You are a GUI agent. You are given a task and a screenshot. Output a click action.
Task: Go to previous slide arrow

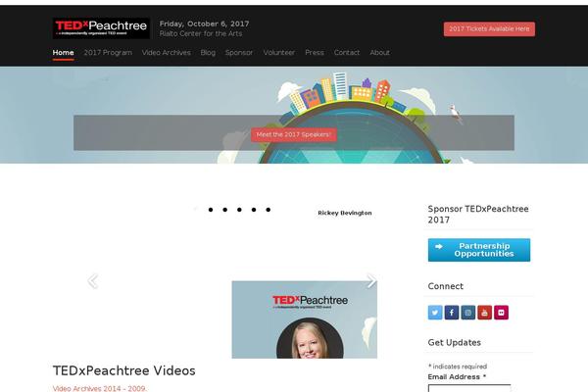(92, 281)
